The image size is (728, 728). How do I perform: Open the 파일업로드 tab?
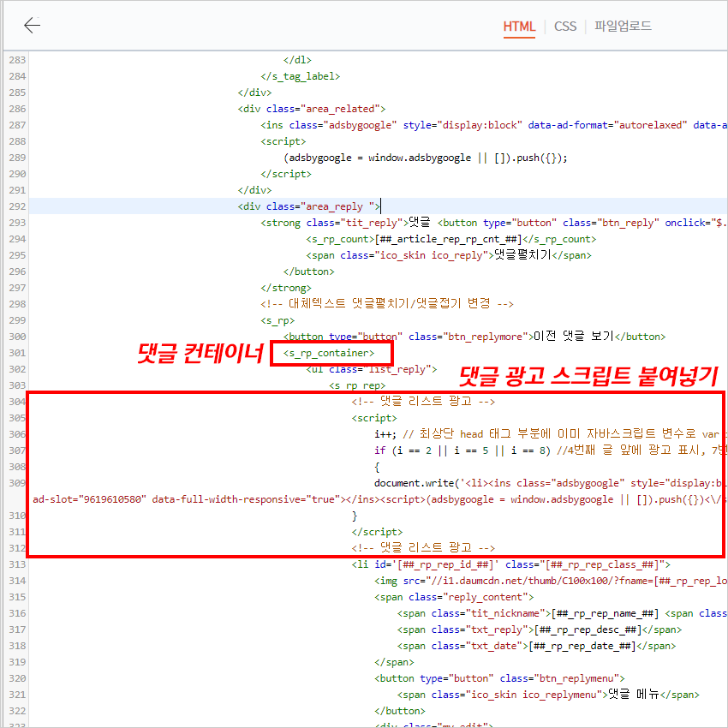[x=623, y=26]
